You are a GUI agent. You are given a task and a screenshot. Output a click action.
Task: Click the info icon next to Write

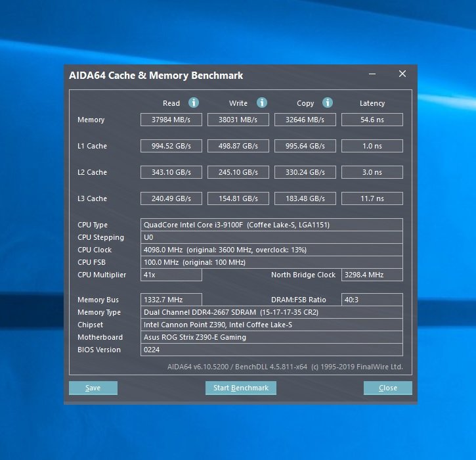click(262, 103)
